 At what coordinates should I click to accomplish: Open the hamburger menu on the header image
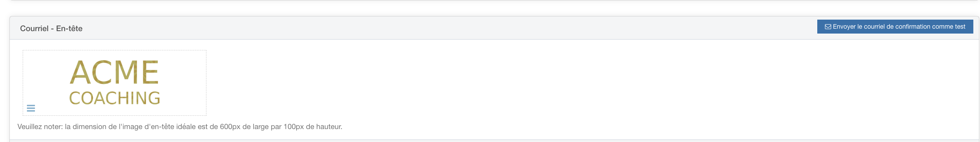click(31, 108)
